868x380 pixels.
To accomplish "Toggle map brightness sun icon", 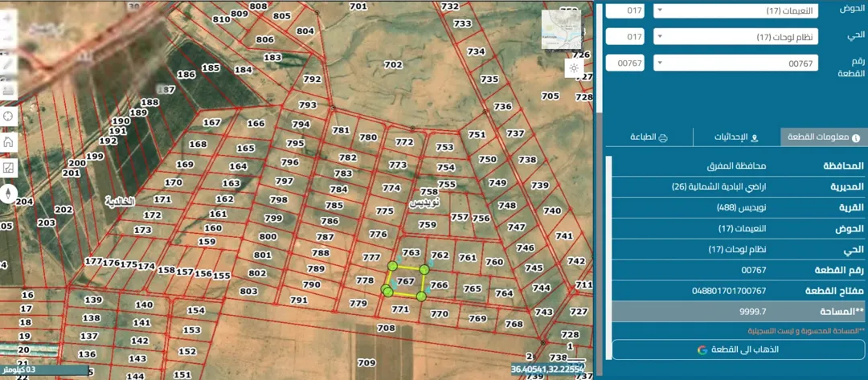I will 574,68.
